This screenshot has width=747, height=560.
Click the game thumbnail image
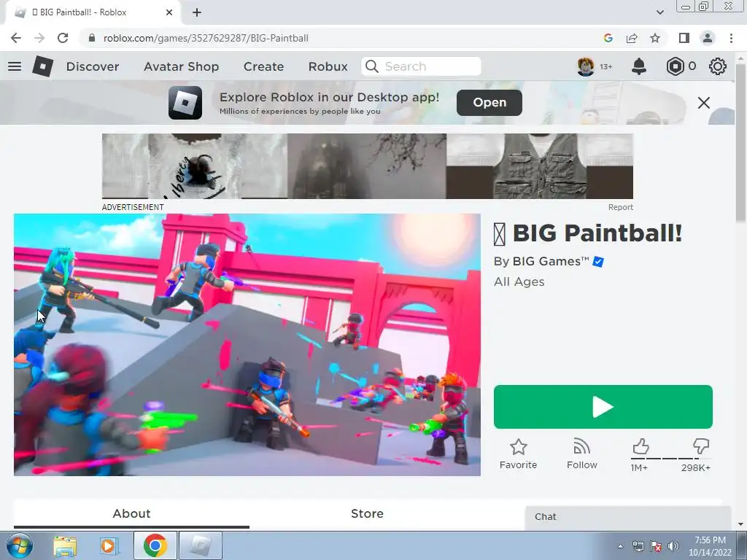247,345
